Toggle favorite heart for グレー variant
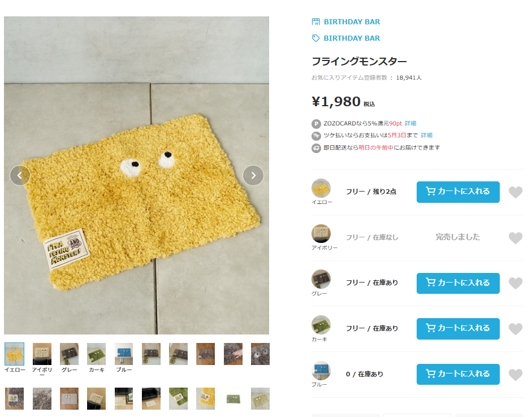This screenshot has width=532, height=417. [516, 284]
